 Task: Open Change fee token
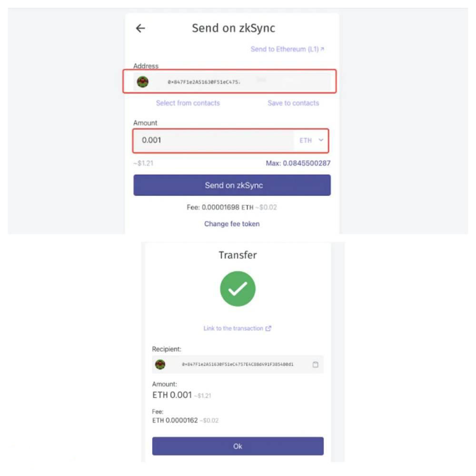click(x=232, y=224)
